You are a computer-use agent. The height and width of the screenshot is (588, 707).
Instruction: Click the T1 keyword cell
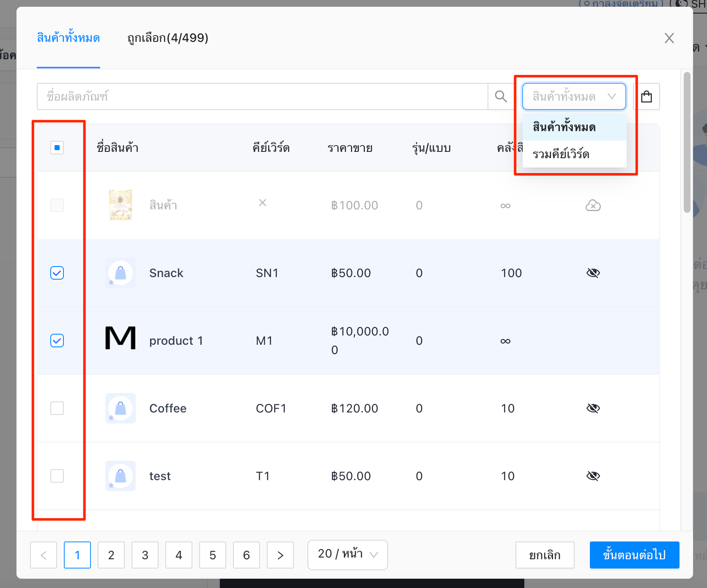click(x=263, y=476)
